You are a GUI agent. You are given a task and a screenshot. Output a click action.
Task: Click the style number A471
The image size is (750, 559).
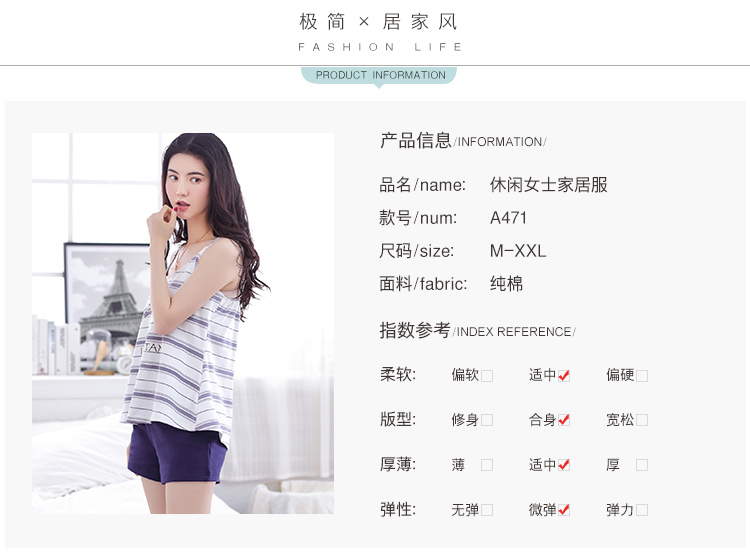coord(508,218)
